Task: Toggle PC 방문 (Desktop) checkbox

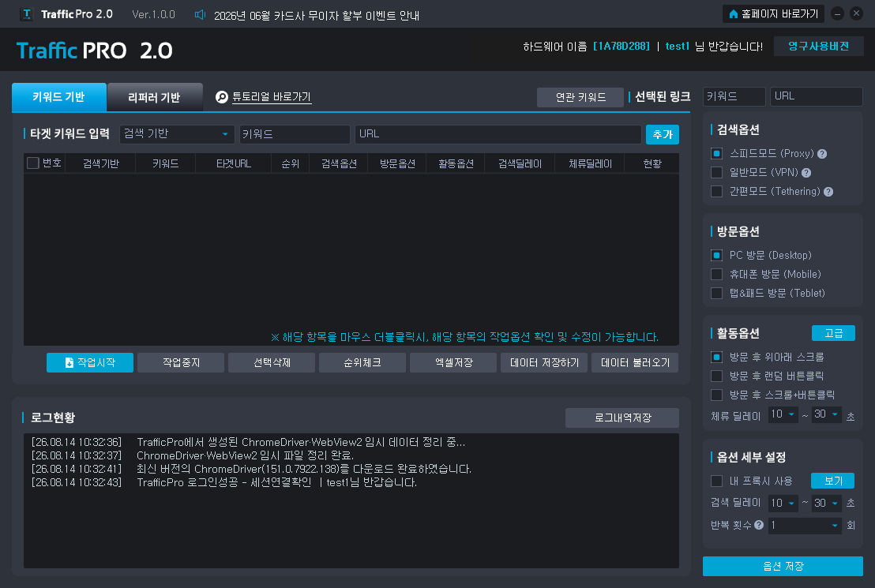Action: 716,256
